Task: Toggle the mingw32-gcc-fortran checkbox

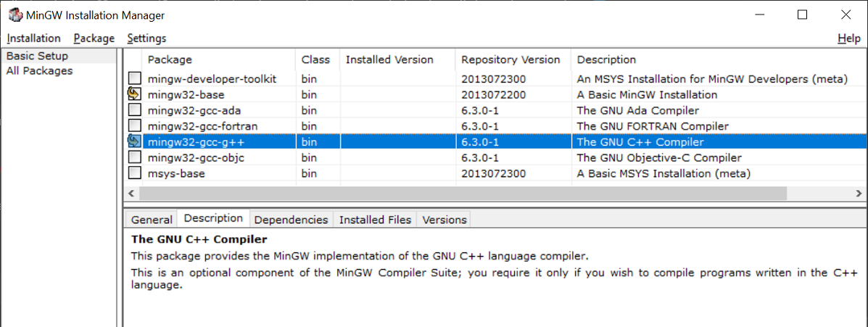Action: 135,125
